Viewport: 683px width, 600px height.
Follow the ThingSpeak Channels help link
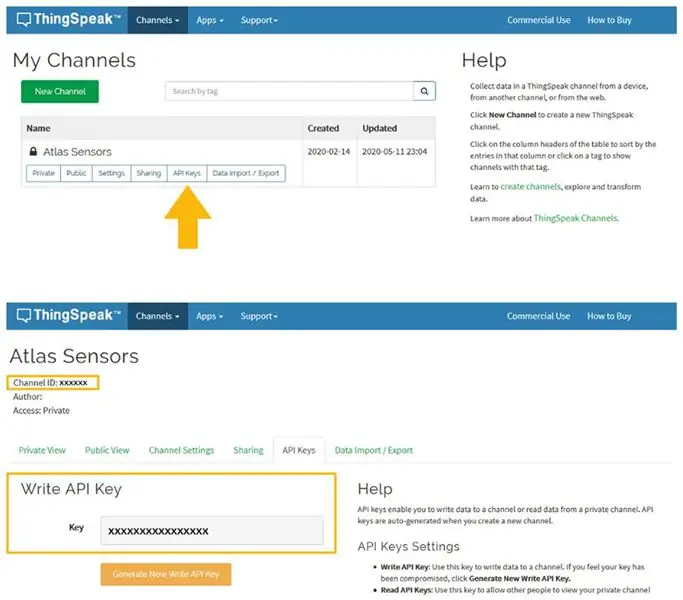[x=575, y=218]
